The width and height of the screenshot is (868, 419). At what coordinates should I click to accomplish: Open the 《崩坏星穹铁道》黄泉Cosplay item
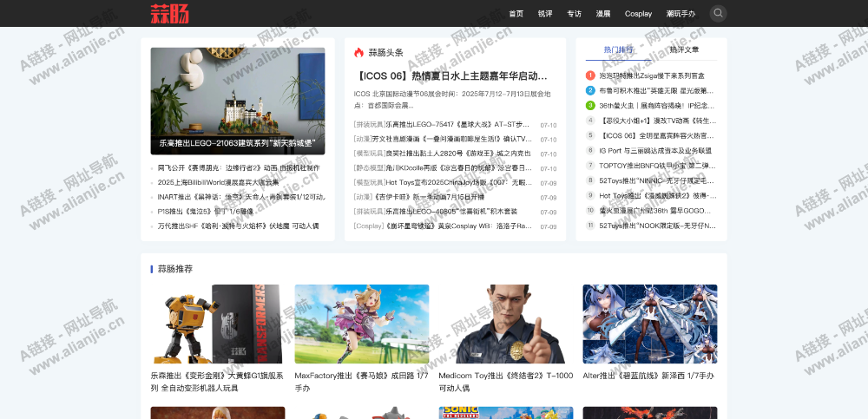(x=458, y=226)
